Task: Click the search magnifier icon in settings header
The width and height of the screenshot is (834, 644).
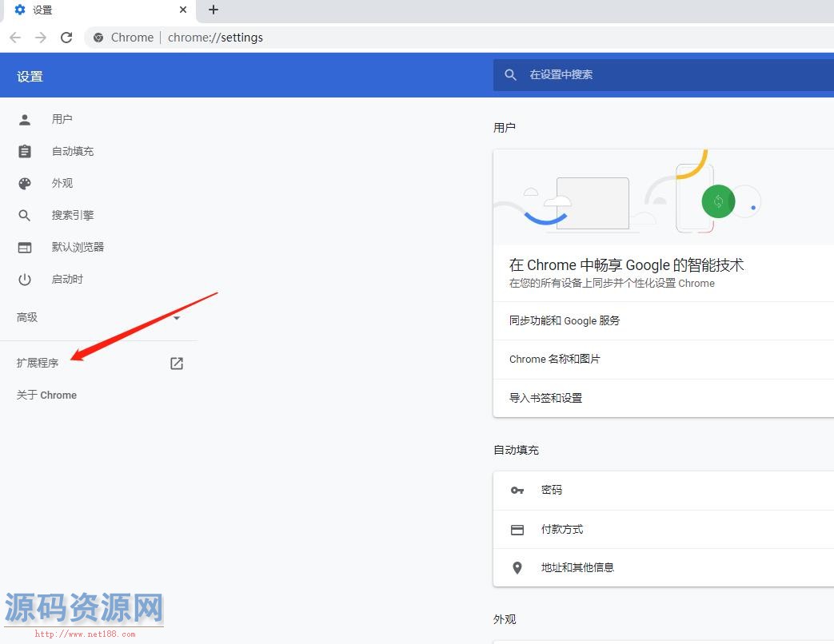Action: pyautogui.click(x=511, y=75)
